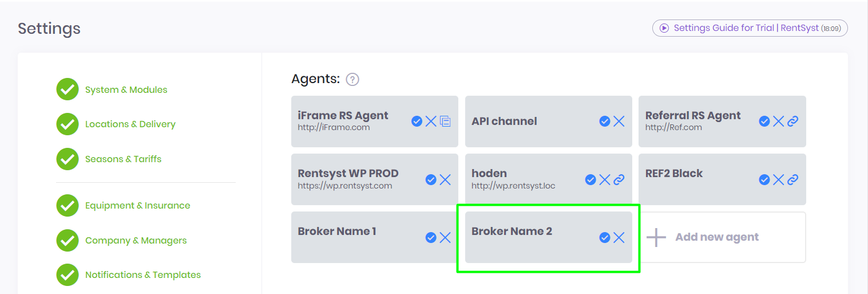Screen dimensions: 868x294
Task: Click the link icon on Referral RS Agent
Action: [x=792, y=121]
